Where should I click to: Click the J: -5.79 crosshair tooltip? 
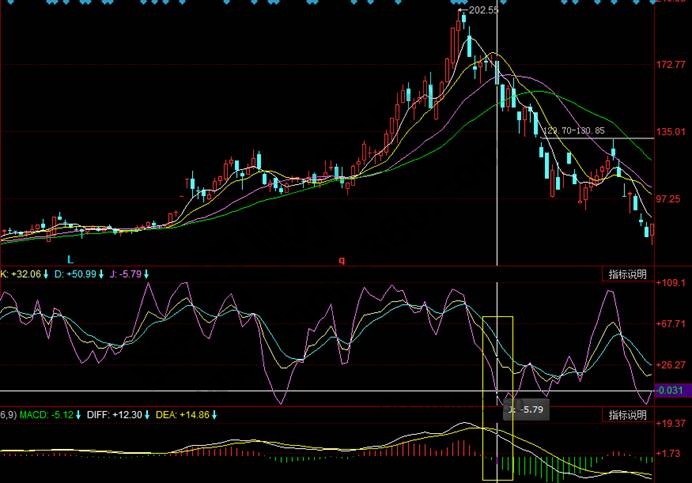526,410
